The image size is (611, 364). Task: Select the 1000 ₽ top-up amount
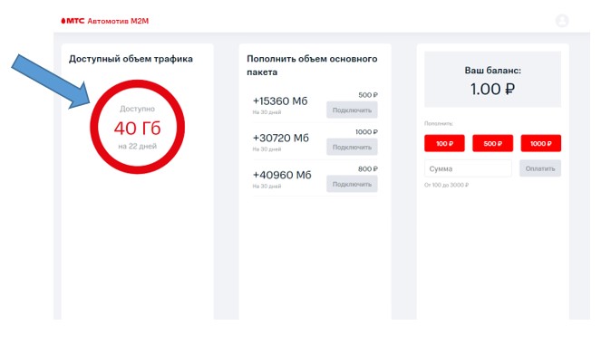point(540,143)
